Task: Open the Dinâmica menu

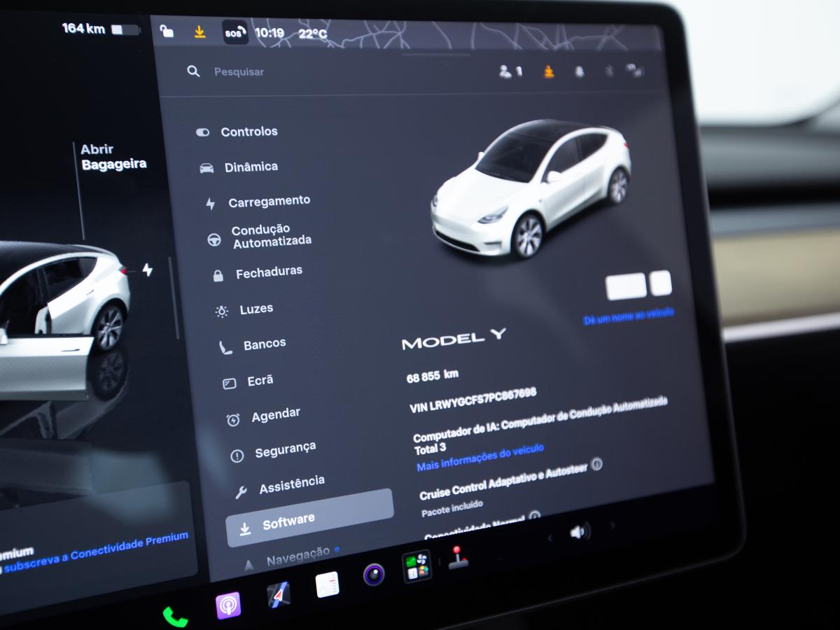Action: click(239, 167)
